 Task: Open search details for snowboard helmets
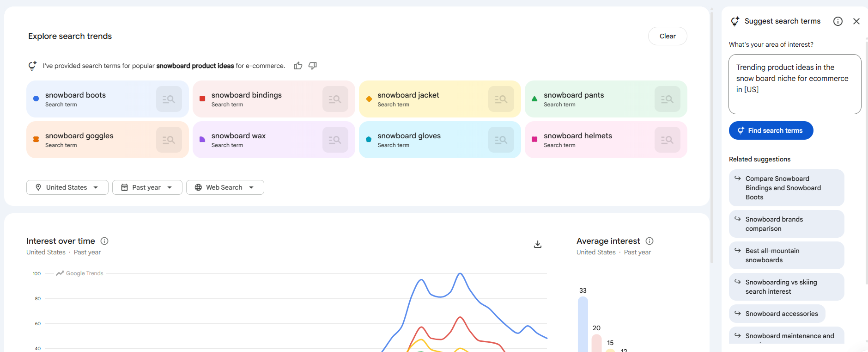point(667,140)
